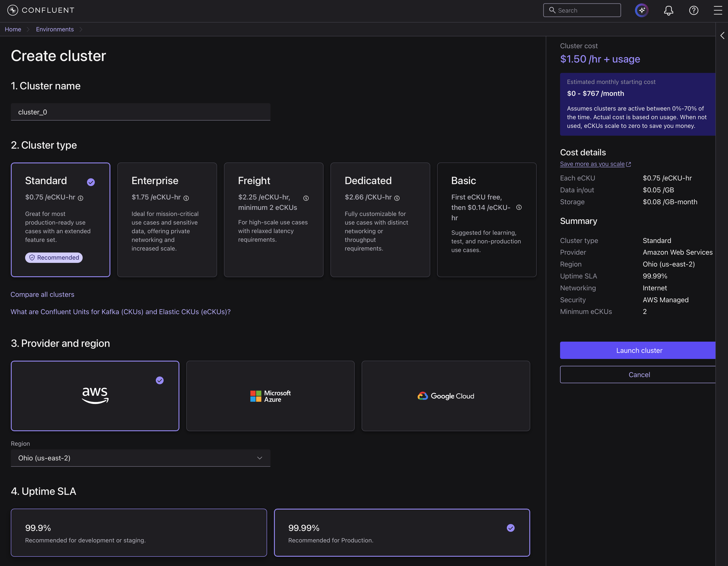Choose the 99.9% uptime SLA option

[x=139, y=533]
